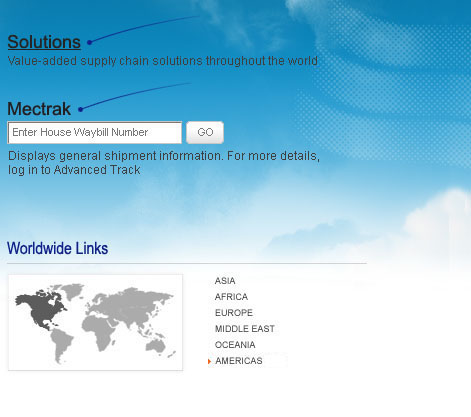Select ASIA in the Worldwide Links list

point(225,281)
